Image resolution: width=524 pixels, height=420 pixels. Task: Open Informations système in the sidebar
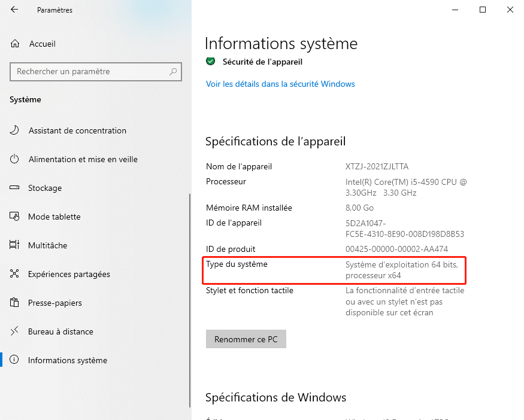click(68, 360)
